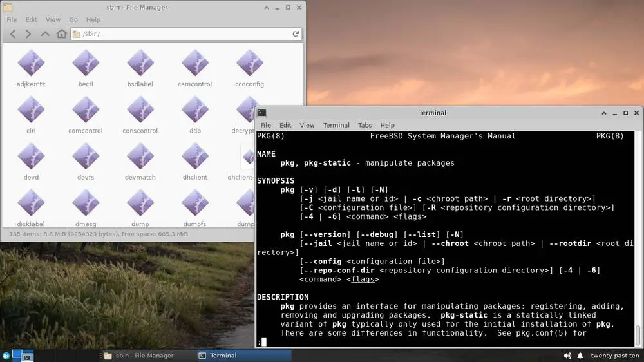Select the comcontrol file icon
The height and width of the screenshot is (362, 644).
tap(86, 110)
